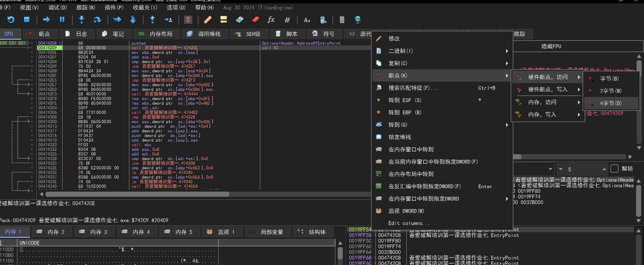Start trace over
The height and width of the screenshot is (265, 644).
[133, 19]
